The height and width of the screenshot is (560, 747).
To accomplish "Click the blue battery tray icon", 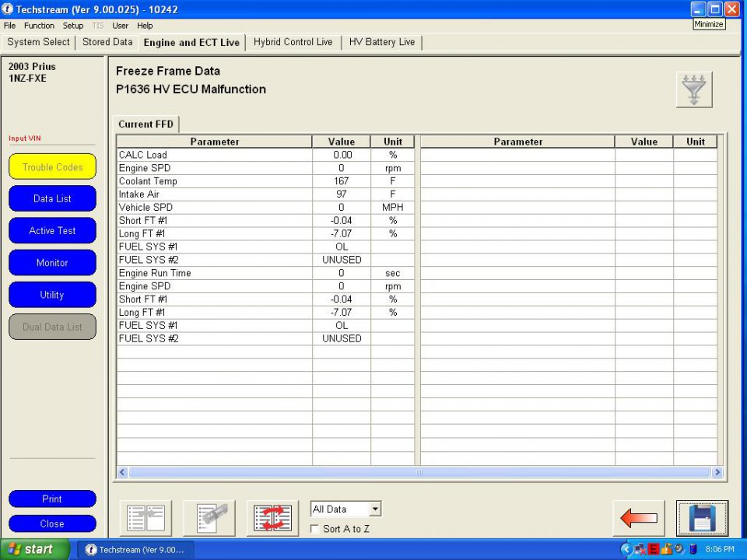I will pos(693,550).
